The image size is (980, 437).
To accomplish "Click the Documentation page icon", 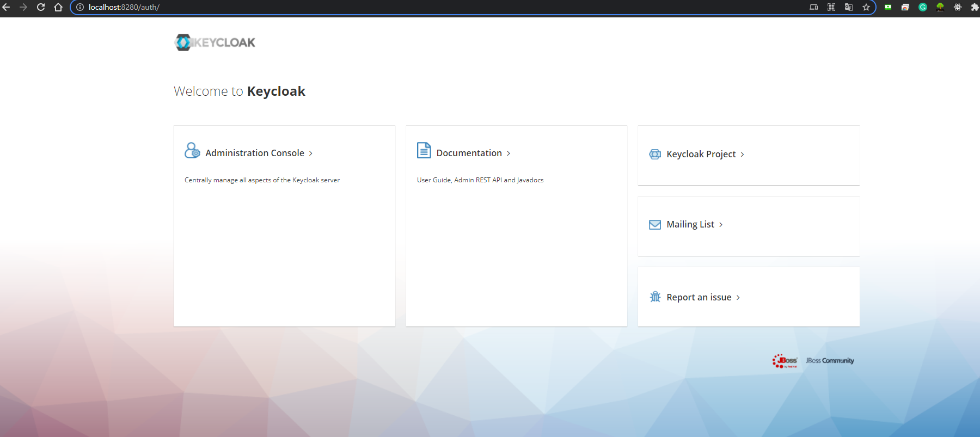I will (424, 150).
